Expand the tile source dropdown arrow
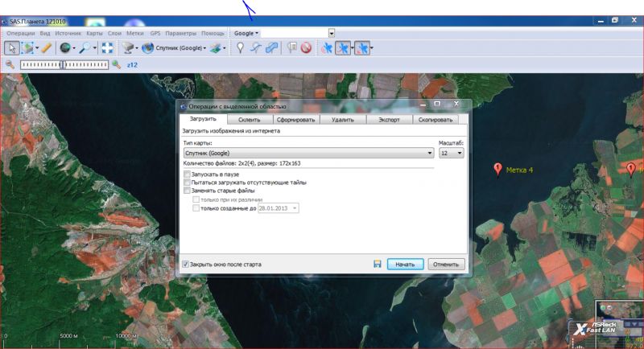Screen dimensions: 644x349 137,48
